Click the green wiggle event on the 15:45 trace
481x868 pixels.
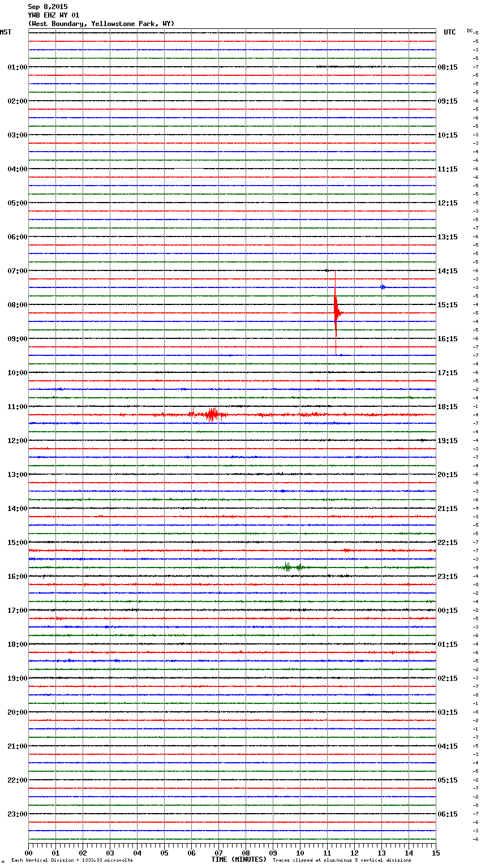pyautogui.click(x=292, y=567)
